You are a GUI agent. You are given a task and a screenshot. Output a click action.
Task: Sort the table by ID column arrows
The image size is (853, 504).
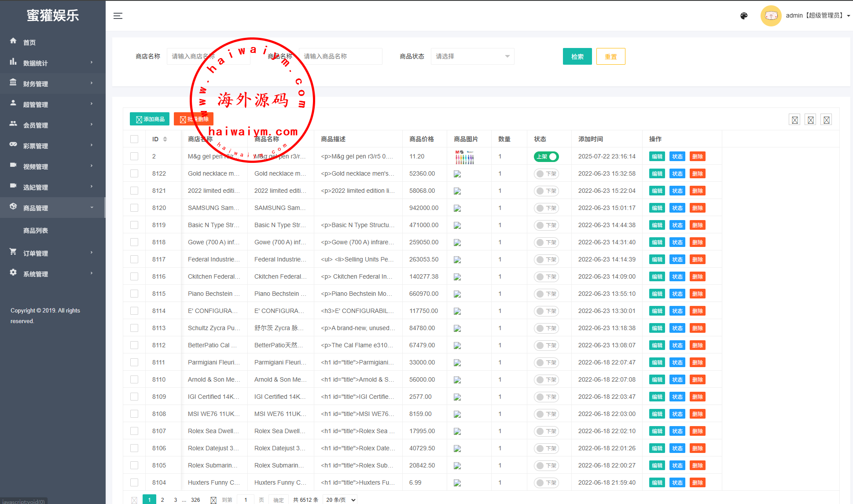[165, 139]
